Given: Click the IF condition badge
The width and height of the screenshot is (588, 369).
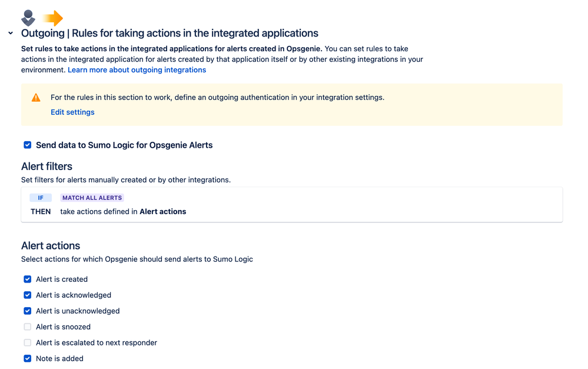Looking at the screenshot, I should pos(41,198).
